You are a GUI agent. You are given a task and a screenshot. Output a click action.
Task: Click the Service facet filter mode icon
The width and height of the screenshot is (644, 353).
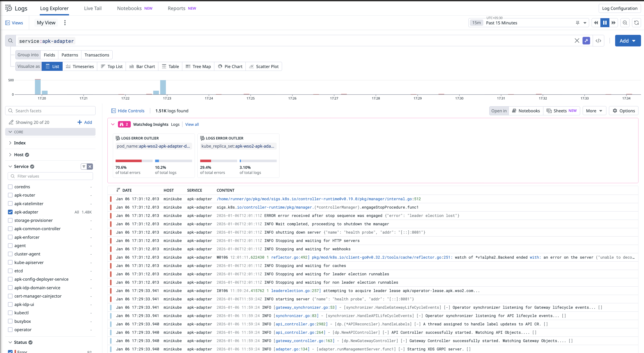tap(84, 166)
